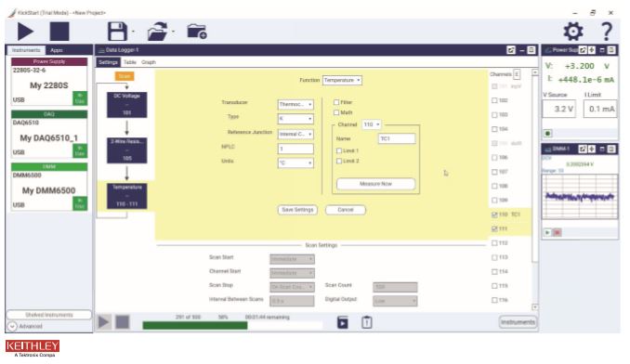This screenshot has width=630, height=364.
Task: Open a project with the open-folder icon
Action: pyautogui.click(x=158, y=32)
